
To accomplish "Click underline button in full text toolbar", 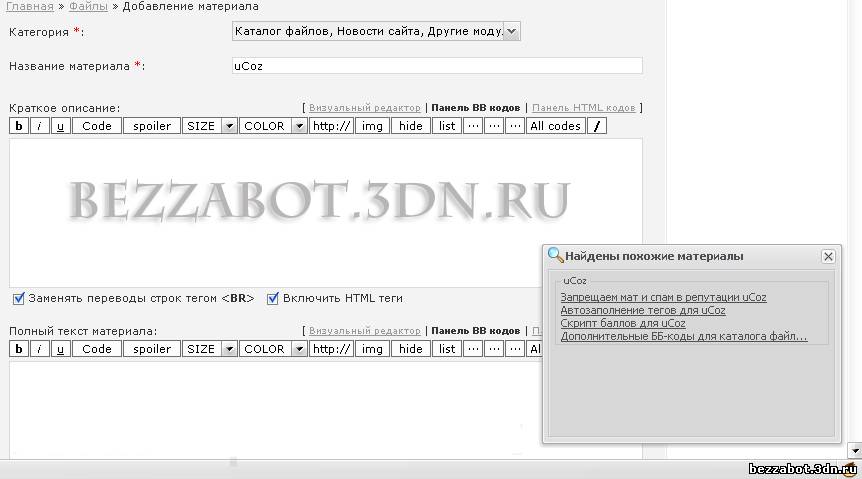I will click(x=60, y=349).
